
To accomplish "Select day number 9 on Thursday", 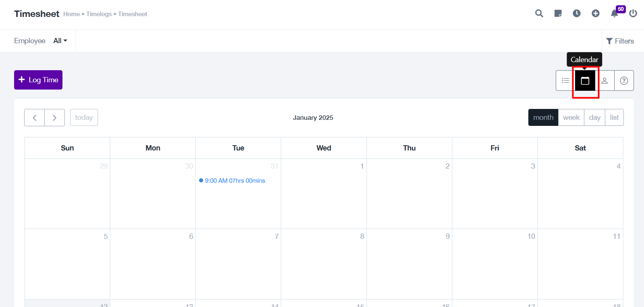I will pos(447,236).
